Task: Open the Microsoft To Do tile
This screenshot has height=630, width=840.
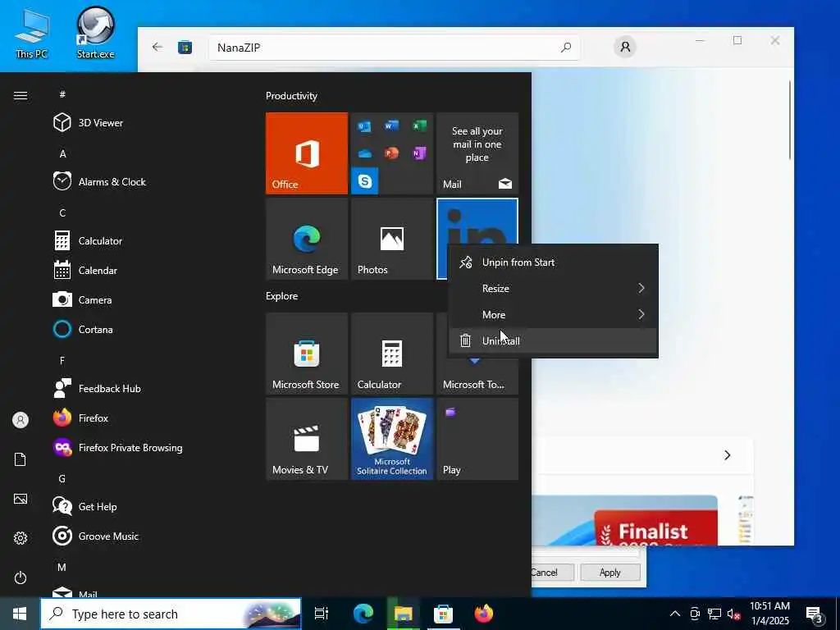Action: pyautogui.click(x=477, y=377)
